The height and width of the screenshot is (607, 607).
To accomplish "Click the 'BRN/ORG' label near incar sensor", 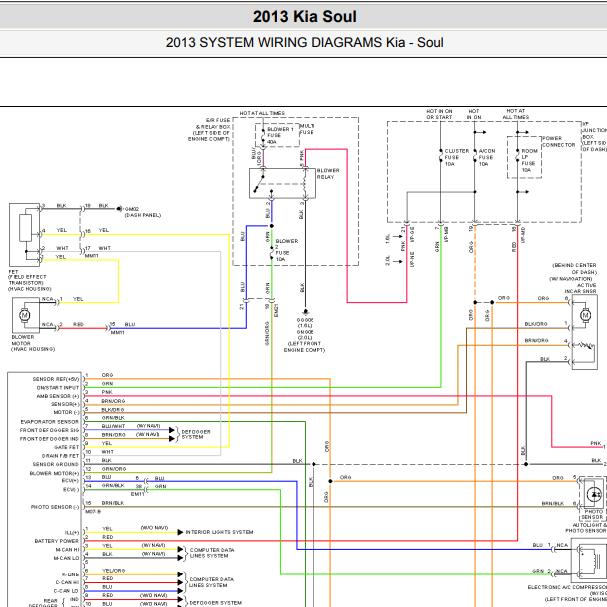I will point(536,340).
